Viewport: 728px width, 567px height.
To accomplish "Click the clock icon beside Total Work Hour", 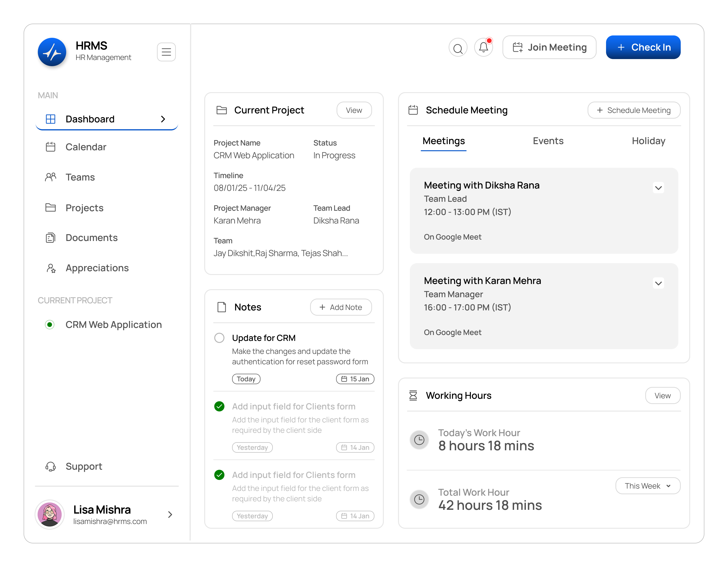I will [419, 499].
